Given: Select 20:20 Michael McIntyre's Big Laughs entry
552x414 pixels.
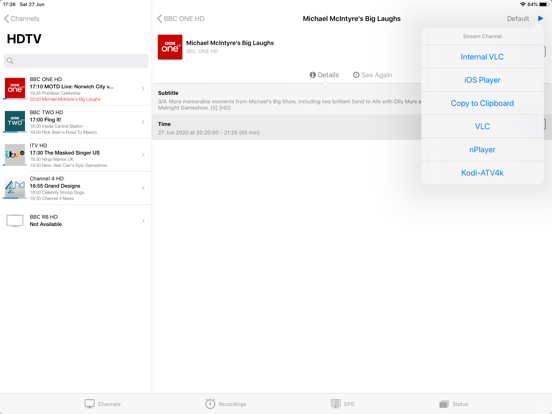Looking at the screenshot, I should click(65, 99).
